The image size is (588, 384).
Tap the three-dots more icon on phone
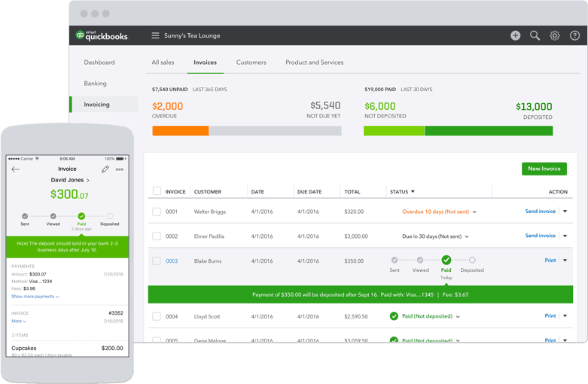pyautogui.click(x=120, y=169)
